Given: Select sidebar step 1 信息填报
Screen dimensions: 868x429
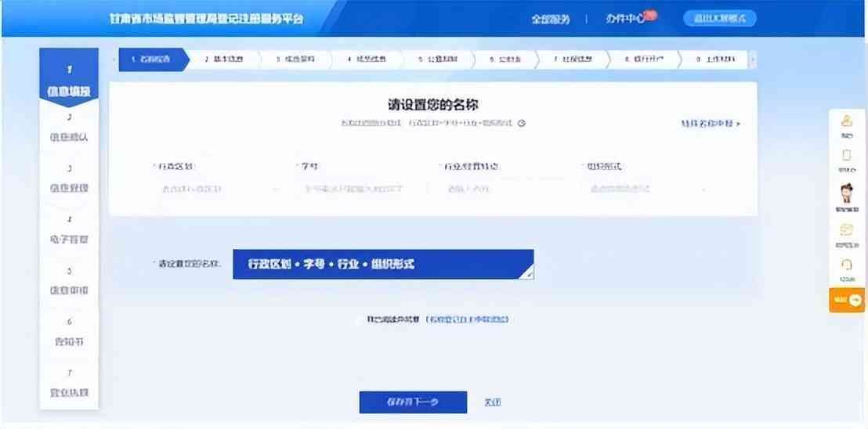Looking at the screenshot, I should pos(69,78).
